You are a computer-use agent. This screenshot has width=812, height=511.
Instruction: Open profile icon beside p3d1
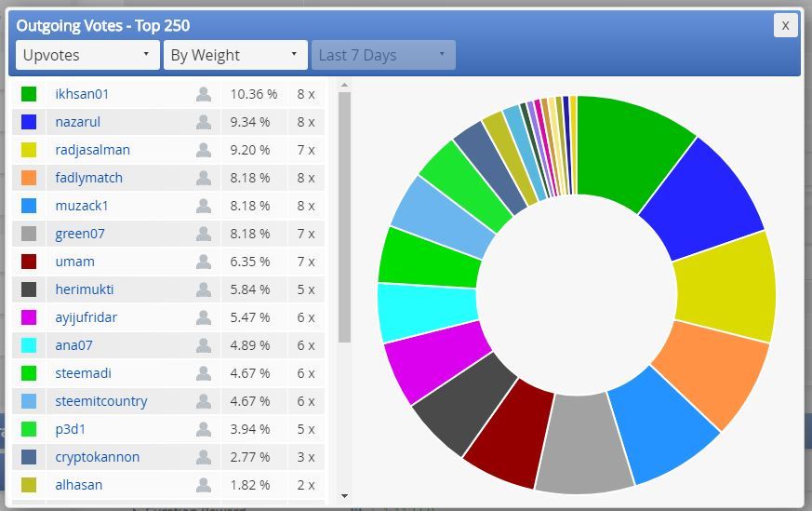pos(204,430)
